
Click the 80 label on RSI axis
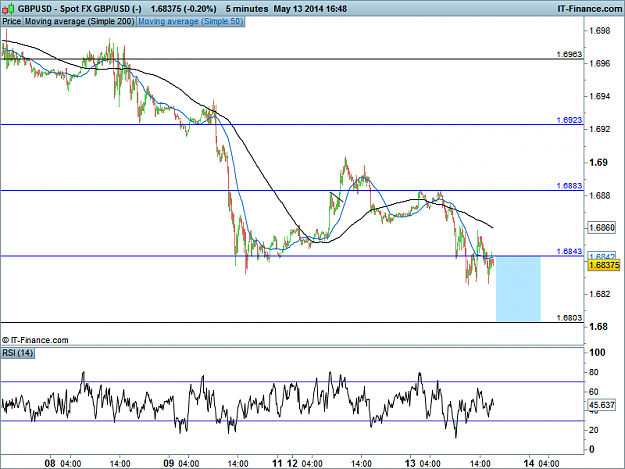click(x=594, y=372)
